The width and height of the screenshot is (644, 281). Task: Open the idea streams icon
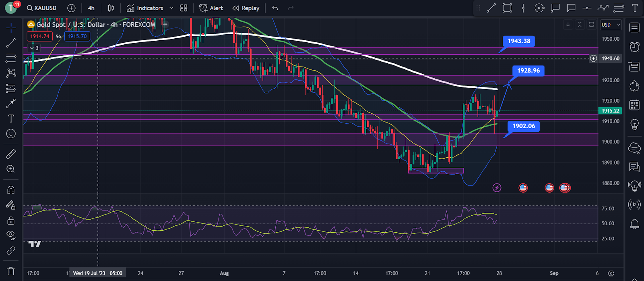point(634,185)
